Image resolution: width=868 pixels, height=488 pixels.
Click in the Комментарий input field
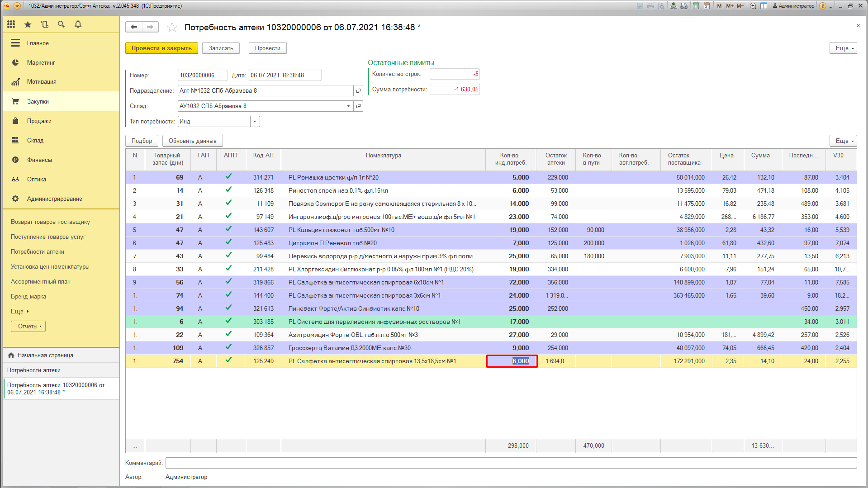point(511,463)
